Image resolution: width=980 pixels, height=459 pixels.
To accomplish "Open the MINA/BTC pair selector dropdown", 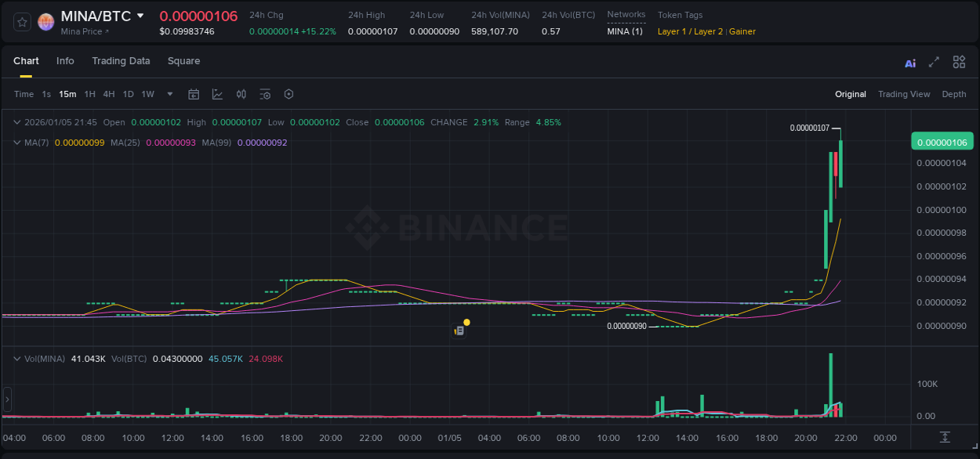I will tap(142, 15).
